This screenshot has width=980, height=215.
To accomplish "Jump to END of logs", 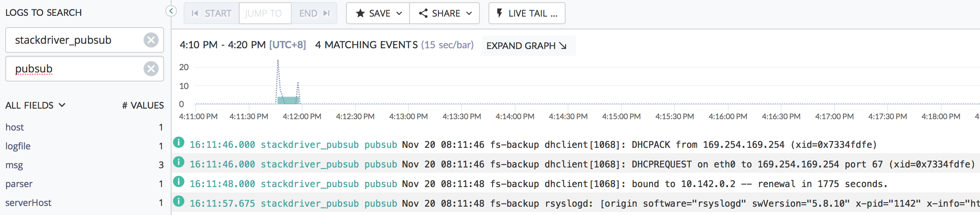I will point(314,13).
